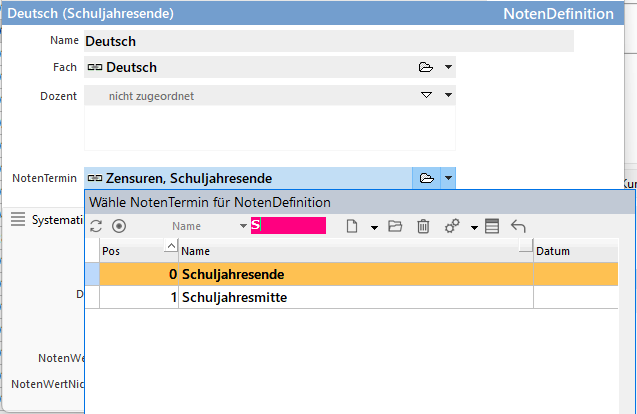
Task: Expand the Fach dropdown arrow
Action: point(448,67)
